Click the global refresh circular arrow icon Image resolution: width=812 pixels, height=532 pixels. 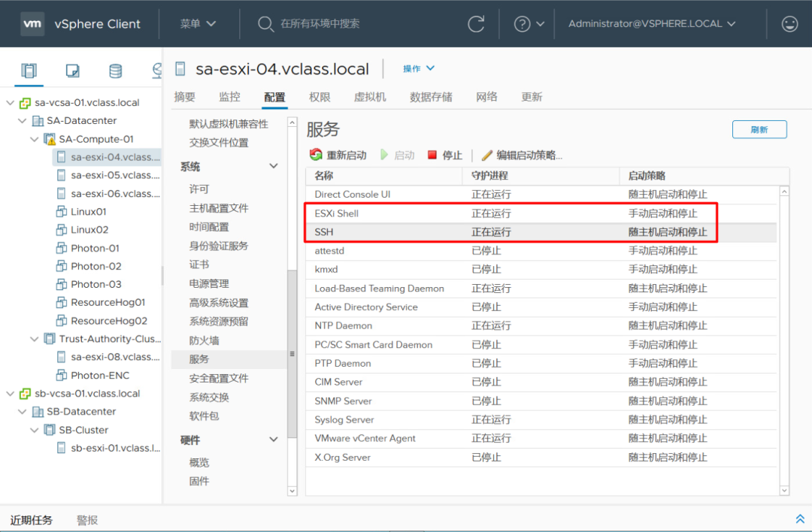click(x=476, y=24)
